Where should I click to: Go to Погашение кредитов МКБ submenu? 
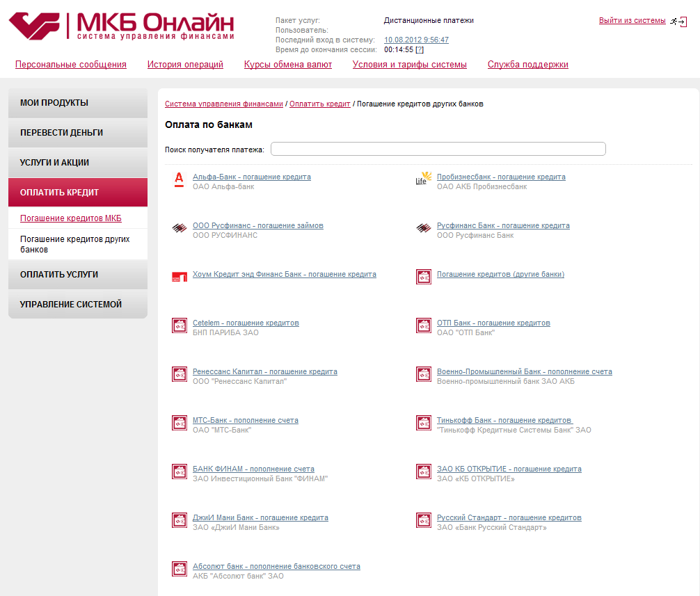70,218
